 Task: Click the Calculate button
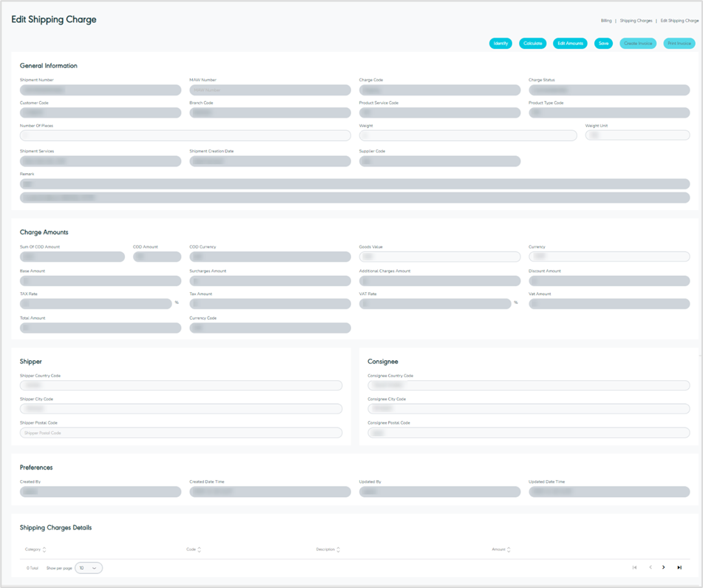[x=532, y=44]
